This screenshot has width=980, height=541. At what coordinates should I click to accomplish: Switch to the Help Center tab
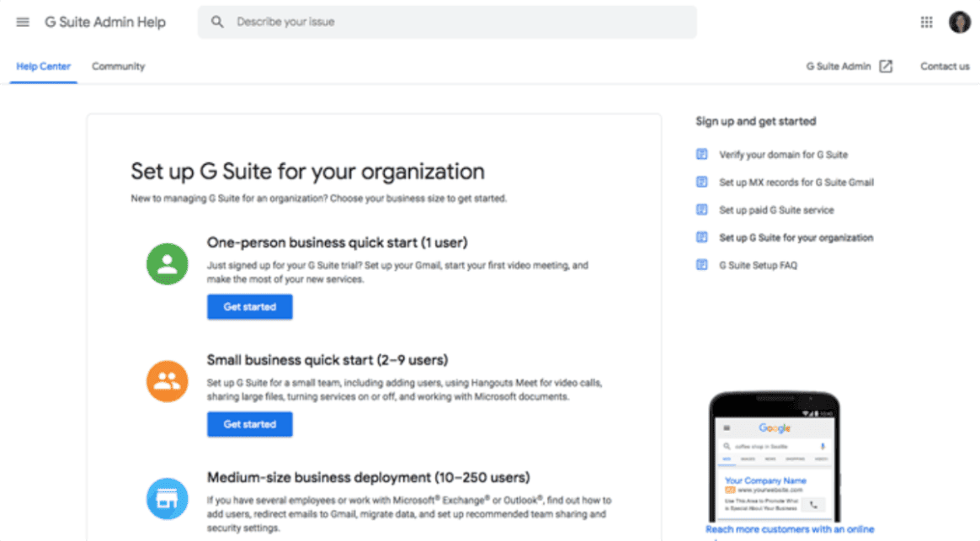click(x=44, y=66)
